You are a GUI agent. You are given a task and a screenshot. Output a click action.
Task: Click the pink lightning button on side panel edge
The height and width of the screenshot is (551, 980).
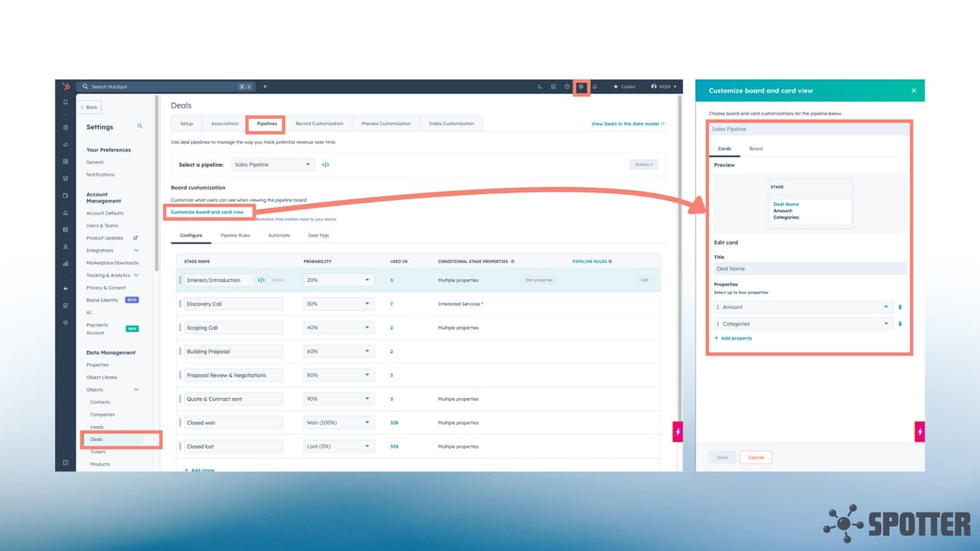(920, 432)
